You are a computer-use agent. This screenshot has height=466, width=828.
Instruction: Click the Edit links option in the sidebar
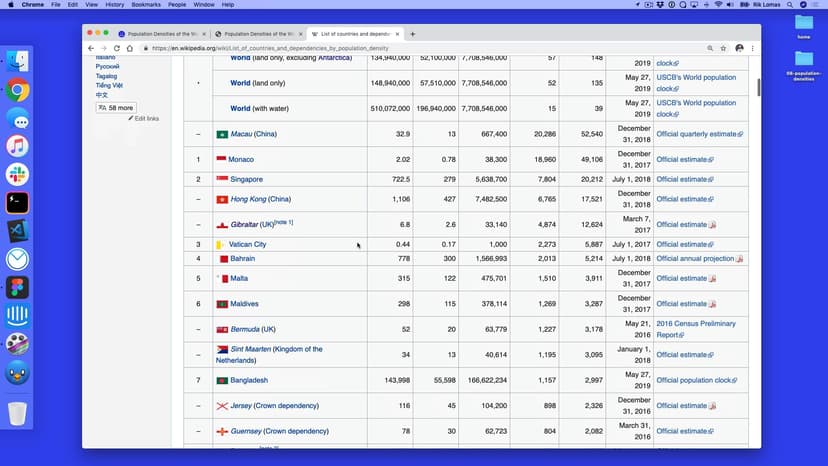click(x=146, y=119)
